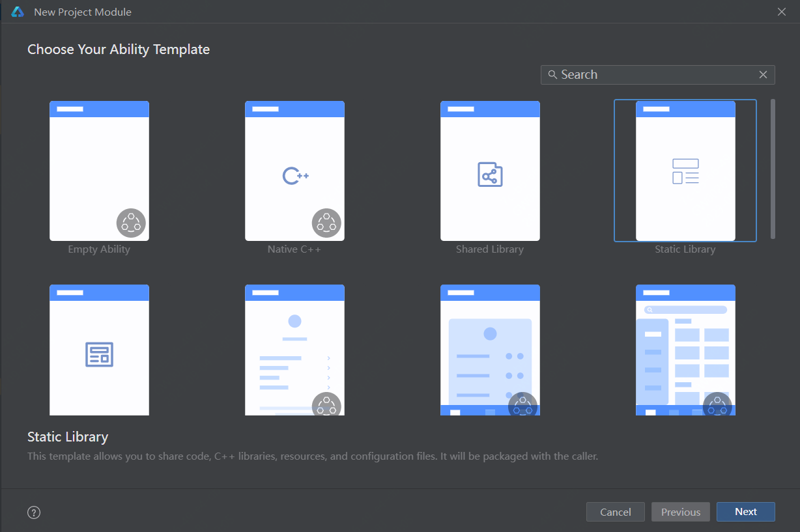Viewport: 800px width, 532px height.
Task: Pick the Shared Library template card
Action: (x=490, y=171)
